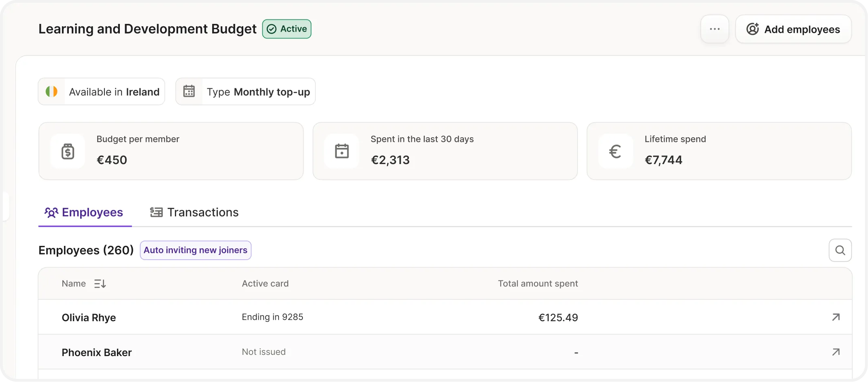Click the calendar icon beside Type
This screenshot has height=382, width=868.
pos(189,92)
